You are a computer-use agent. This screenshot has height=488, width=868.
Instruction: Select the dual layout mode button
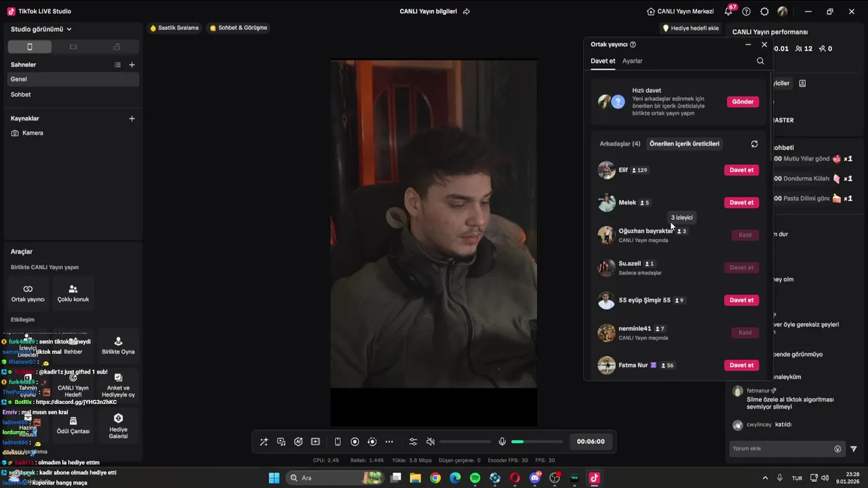(x=117, y=47)
